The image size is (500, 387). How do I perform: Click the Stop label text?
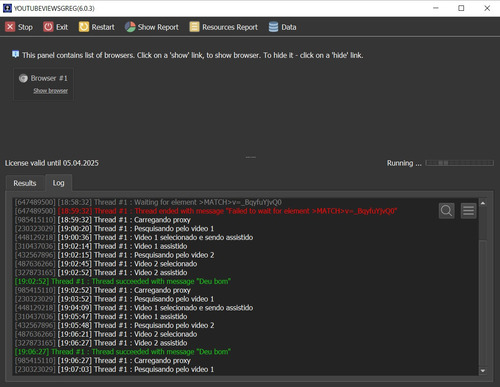click(25, 27)
